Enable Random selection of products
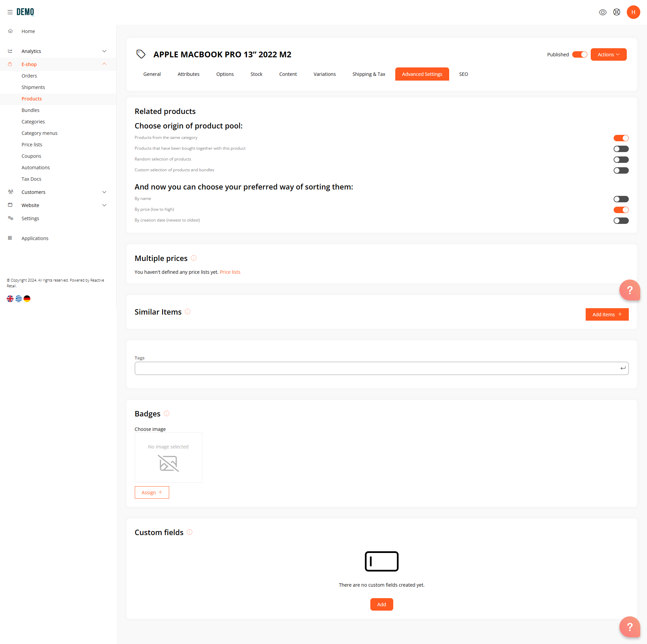 click(621, 159)
